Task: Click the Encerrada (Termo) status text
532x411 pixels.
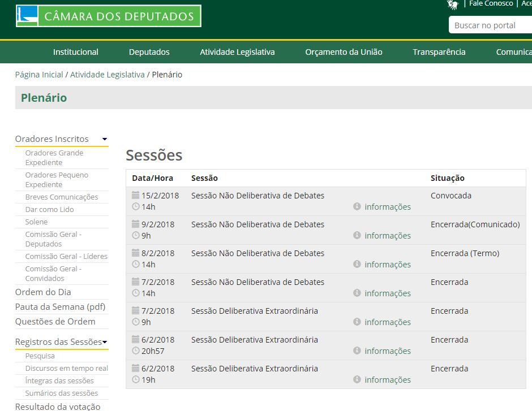Action: [465, 253]
